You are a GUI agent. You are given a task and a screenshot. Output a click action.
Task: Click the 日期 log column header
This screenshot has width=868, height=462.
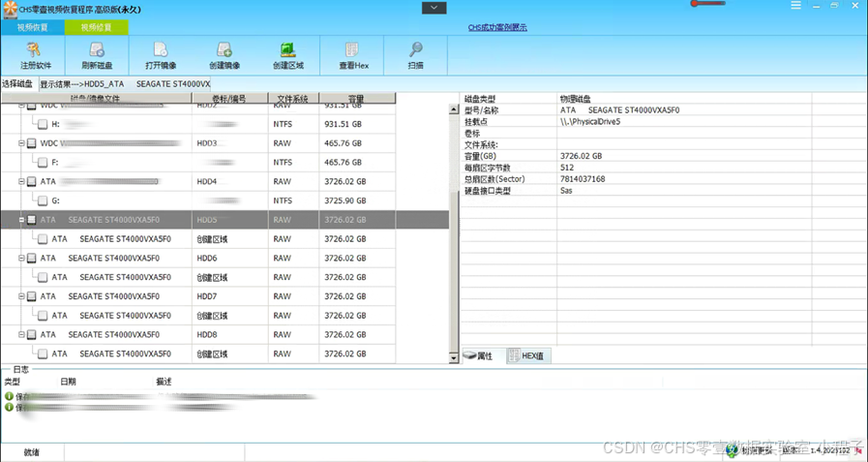click(x=68, y=382)
